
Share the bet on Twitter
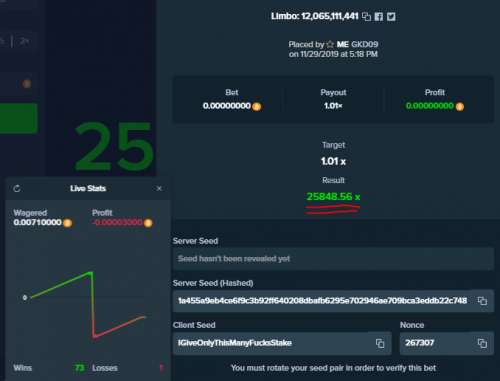click(x=391, y=17)
